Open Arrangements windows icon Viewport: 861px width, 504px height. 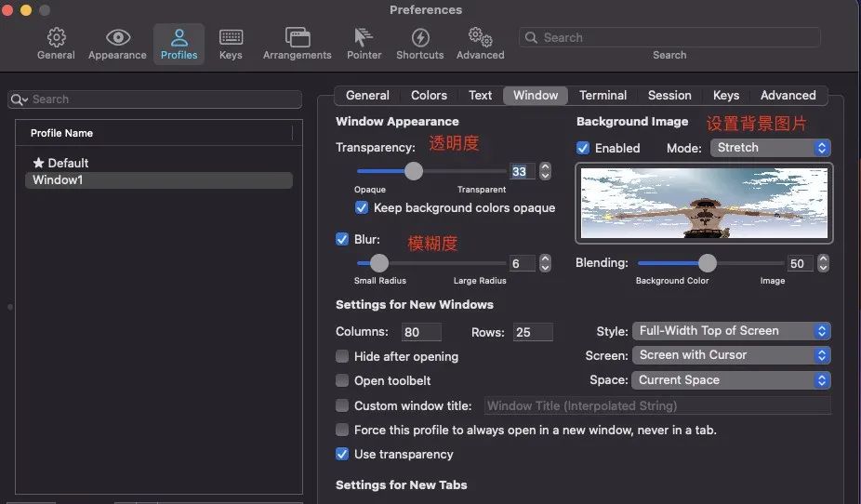tap(297, 37)
